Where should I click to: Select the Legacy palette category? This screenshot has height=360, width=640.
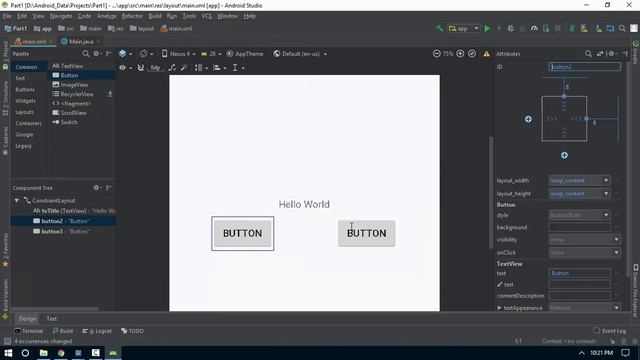[x=23, y=146]
